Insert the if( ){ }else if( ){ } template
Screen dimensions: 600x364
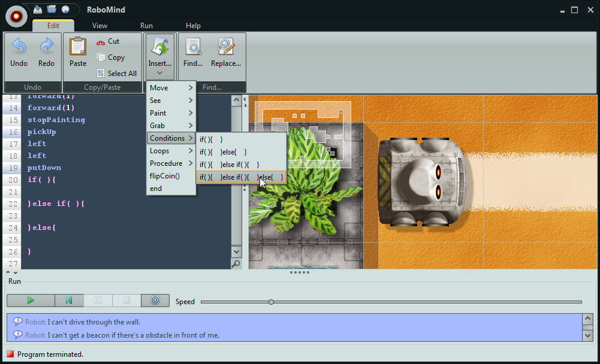(241, 165)
